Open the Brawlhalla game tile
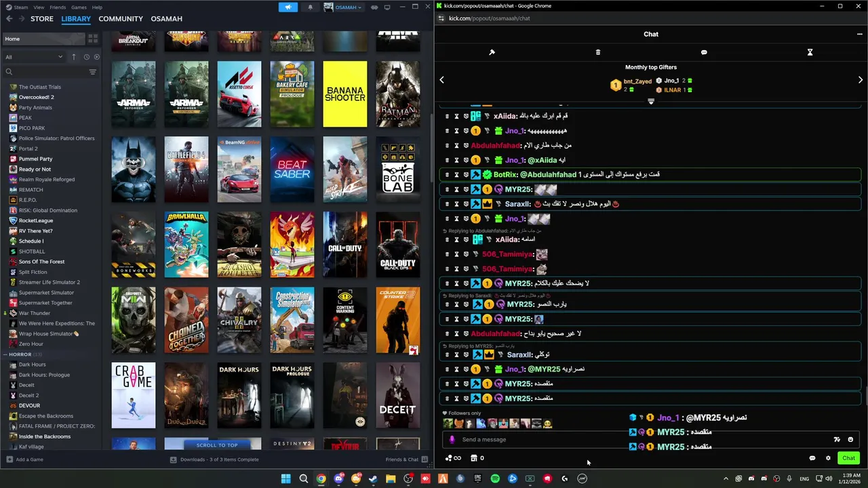 186,245
